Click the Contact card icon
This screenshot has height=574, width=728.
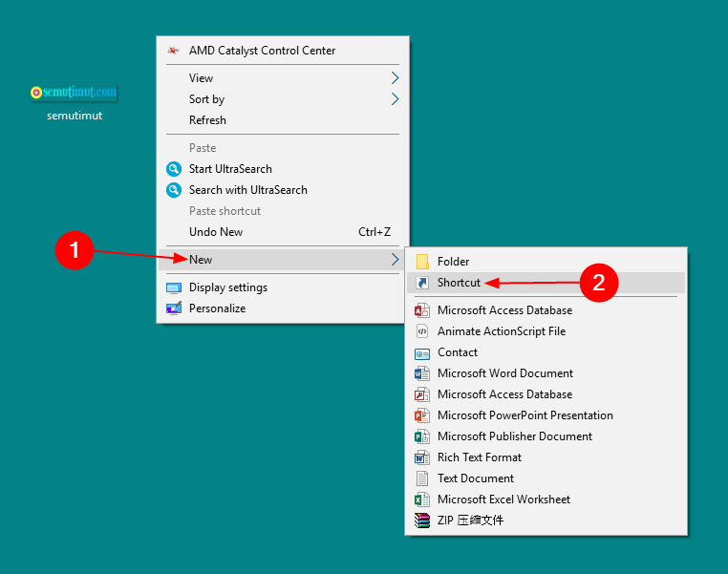[x=422, y=354]
